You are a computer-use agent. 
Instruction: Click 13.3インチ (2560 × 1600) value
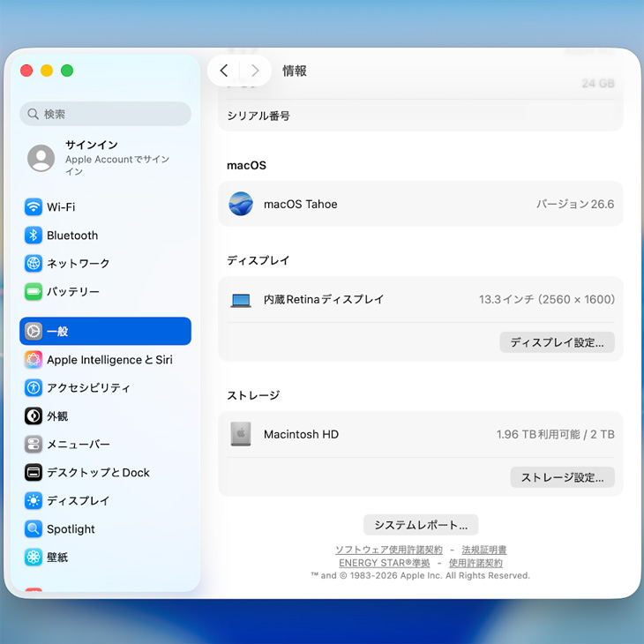click(547, 299)
